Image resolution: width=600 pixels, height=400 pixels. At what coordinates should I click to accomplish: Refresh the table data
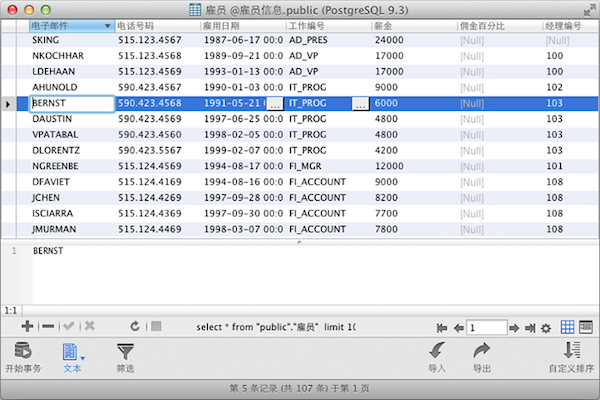coord(135,327)
